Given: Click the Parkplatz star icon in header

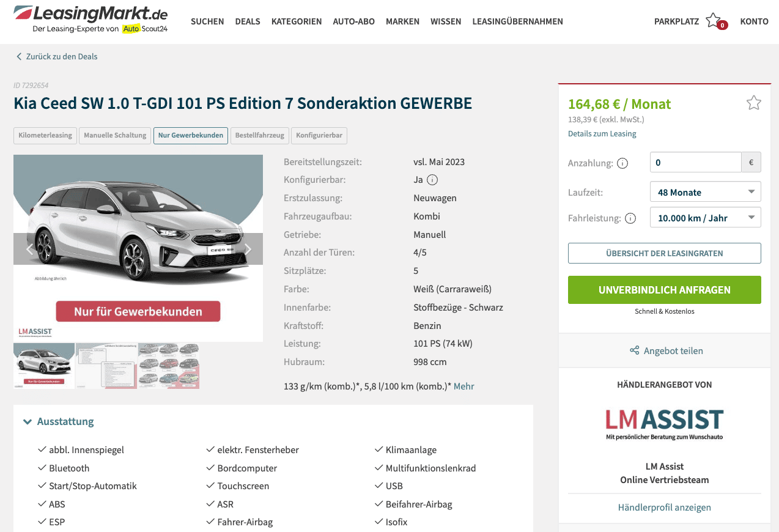Looking at the screenshot, I should tap(714, 20).
